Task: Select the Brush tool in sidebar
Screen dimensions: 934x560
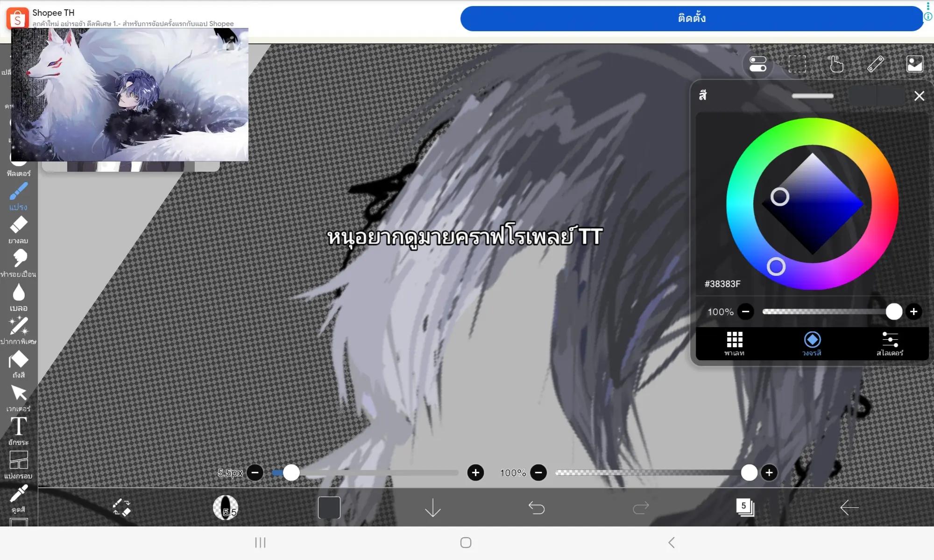Action: (19, 196)
